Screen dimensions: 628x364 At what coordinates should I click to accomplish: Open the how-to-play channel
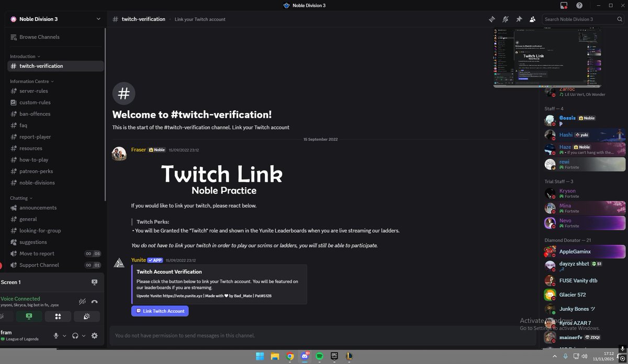[x=55, y=160]
